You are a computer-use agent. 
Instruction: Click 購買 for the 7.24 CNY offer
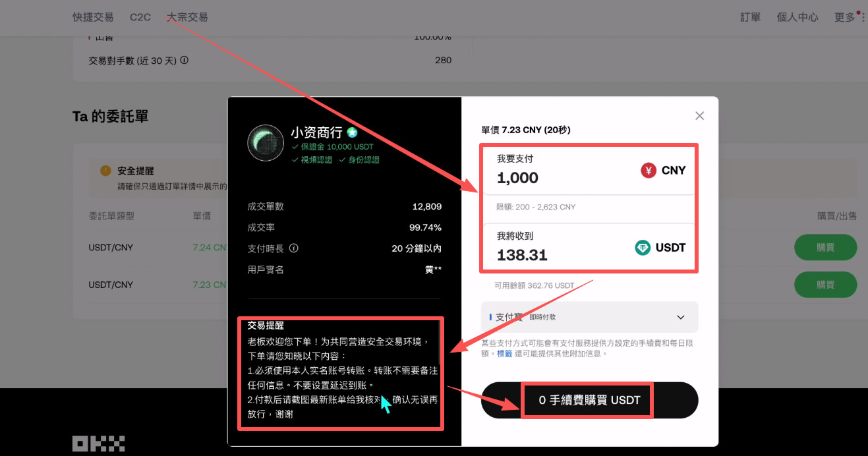click(x=825, y=247)
